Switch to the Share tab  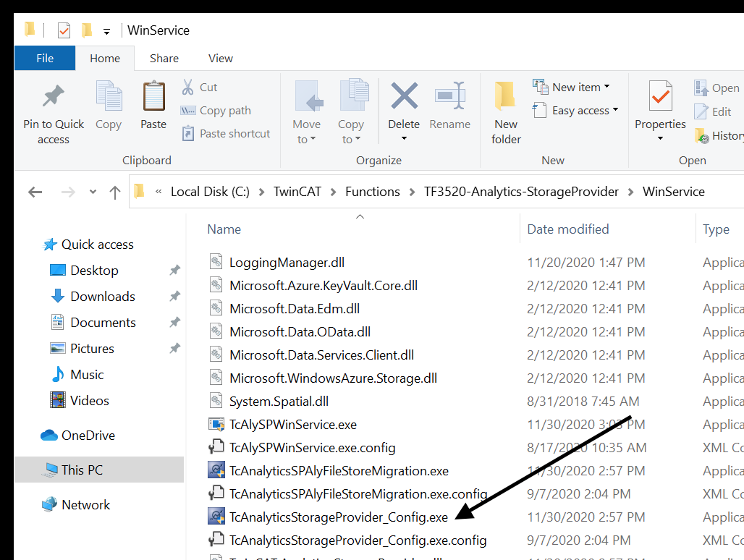pos(164,58)
